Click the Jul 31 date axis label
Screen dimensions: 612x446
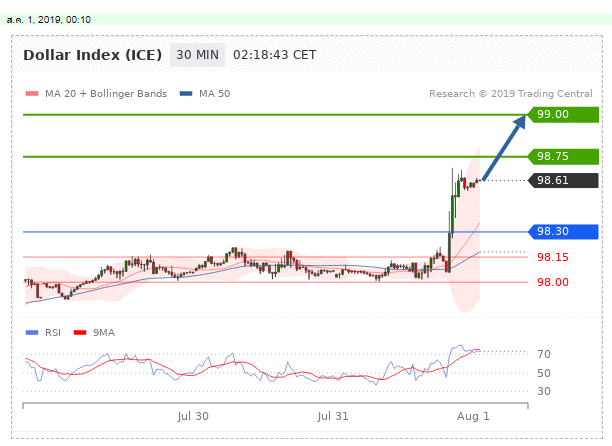pos(333,416)
